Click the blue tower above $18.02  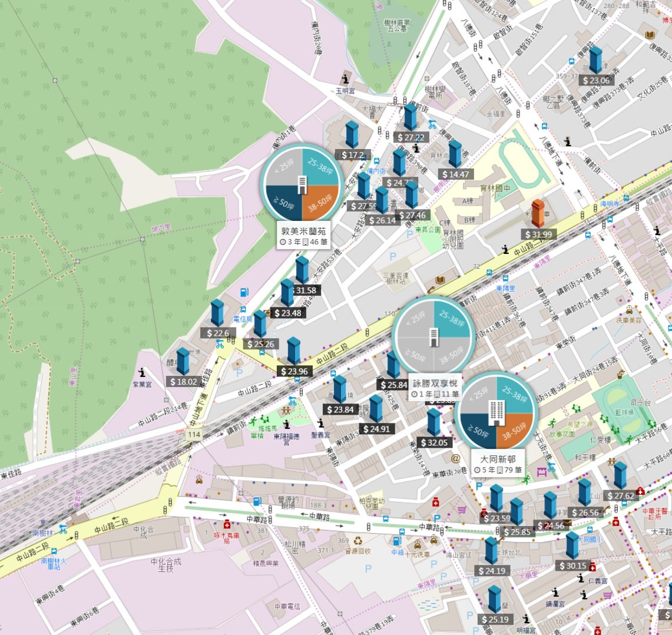click(x=183, y=361)
